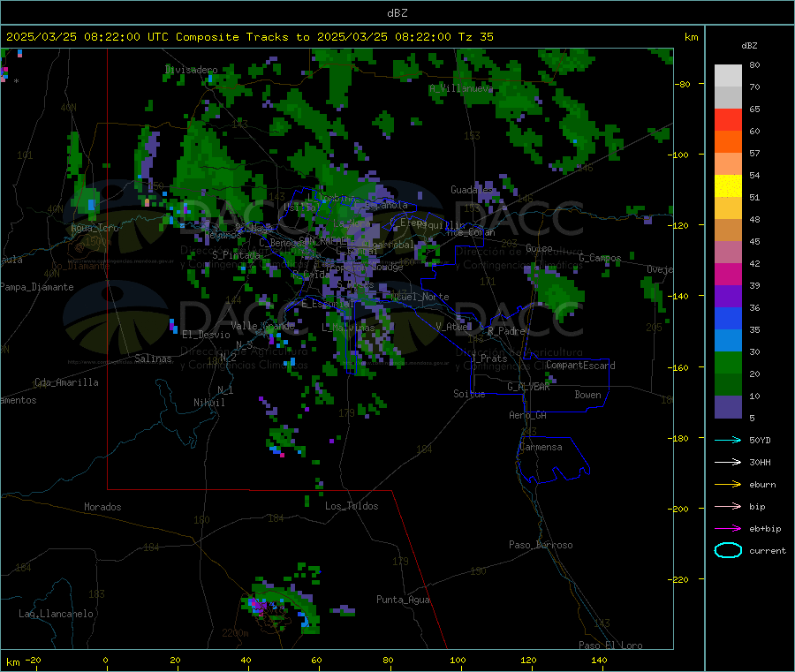Click the 'Paso_Barroso' map label

click(x=541, y=546)
